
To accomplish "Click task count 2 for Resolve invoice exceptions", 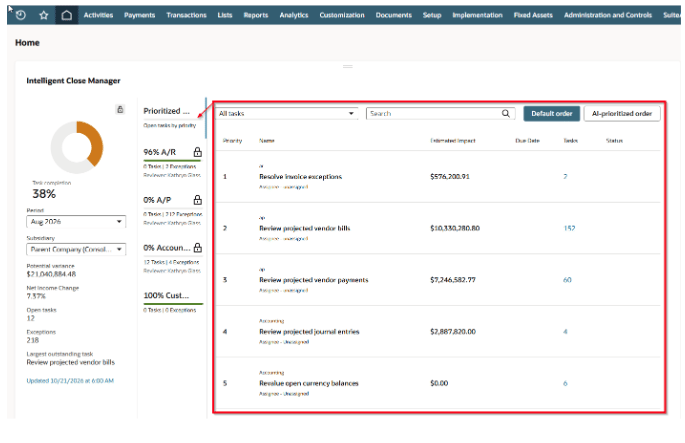I will coord(565,177).
